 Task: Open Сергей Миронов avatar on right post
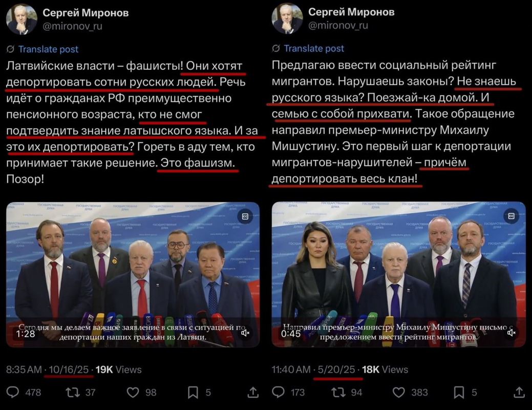[x=287, y=18]
